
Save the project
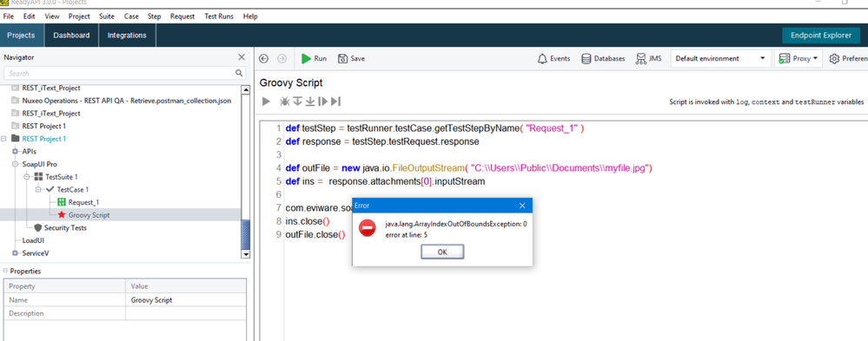[352, 59]
